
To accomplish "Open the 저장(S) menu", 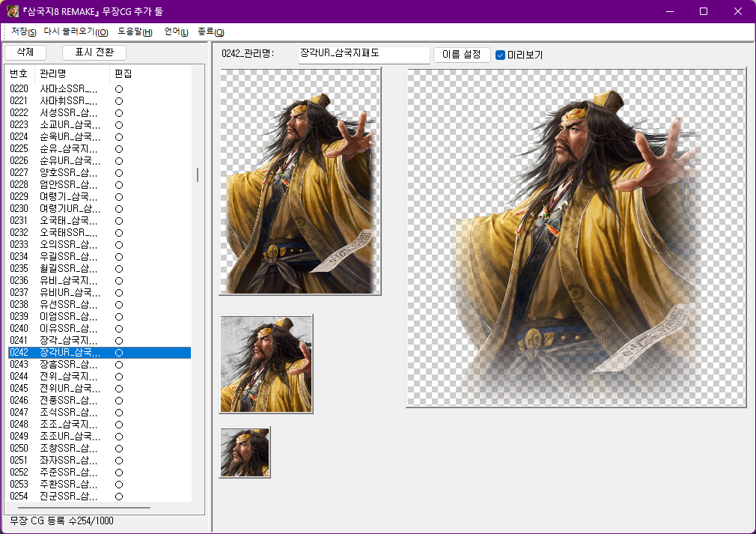I will [x=24, y=32].
